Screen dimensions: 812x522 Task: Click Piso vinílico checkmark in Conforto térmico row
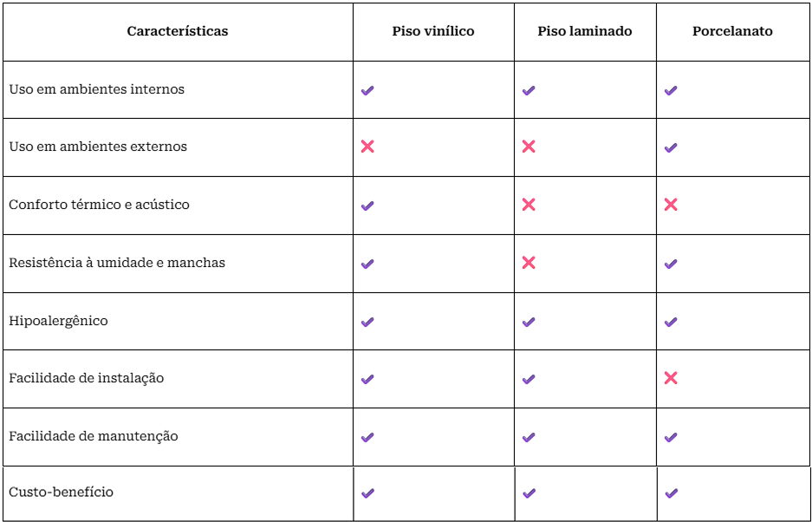pos(367,206)
